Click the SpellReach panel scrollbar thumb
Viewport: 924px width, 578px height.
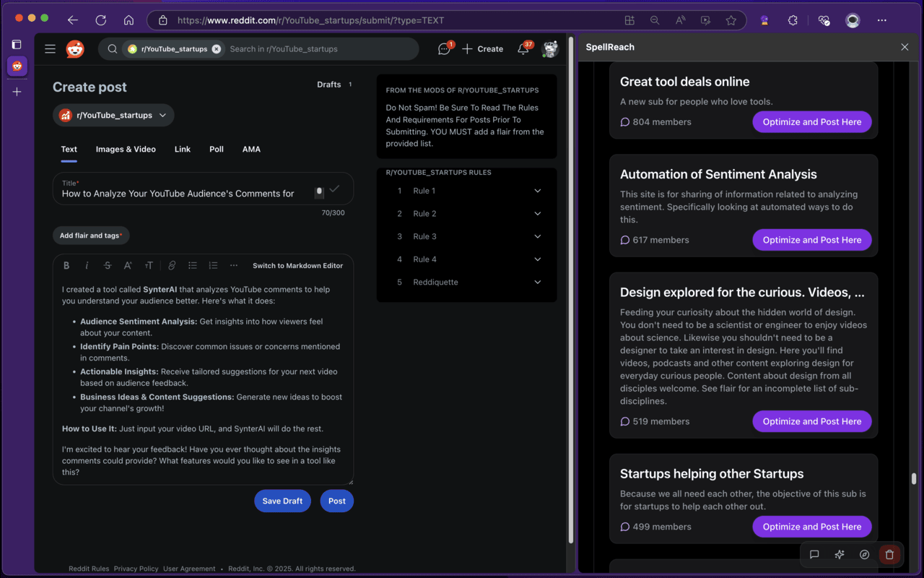(x=913, y=478)
